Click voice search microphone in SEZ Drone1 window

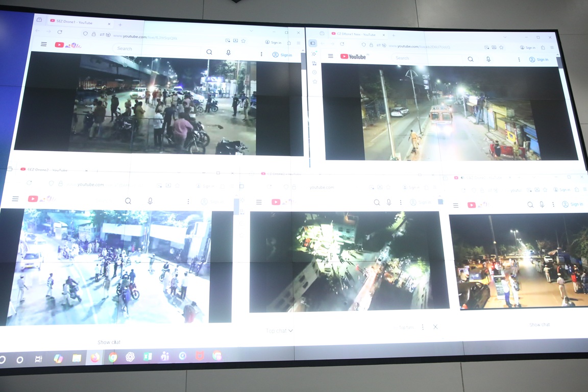tap(228, 52)
